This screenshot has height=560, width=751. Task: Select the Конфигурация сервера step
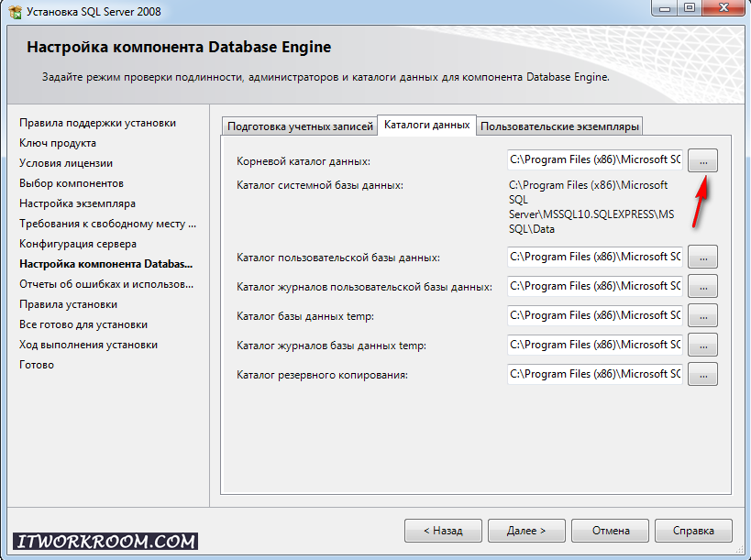78,244
